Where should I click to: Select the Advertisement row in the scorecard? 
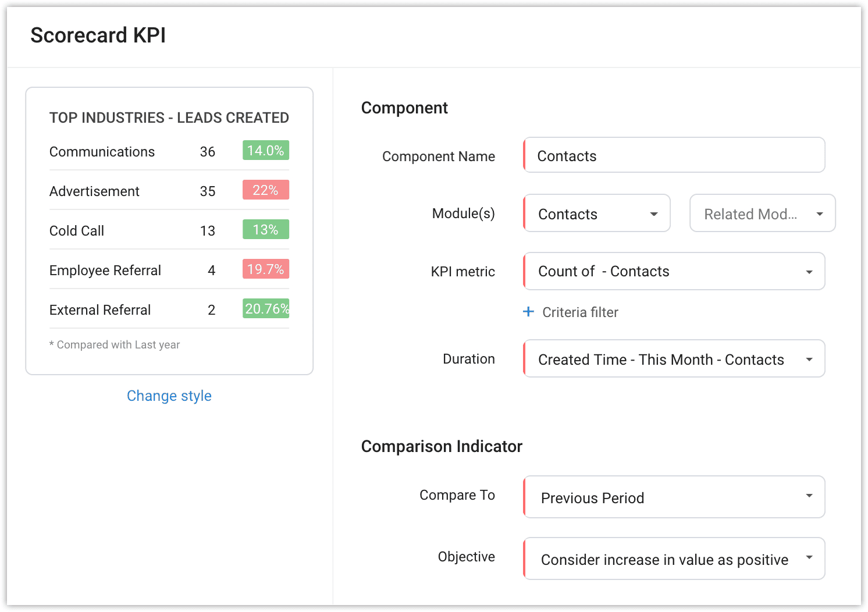(x=169, y=191)
